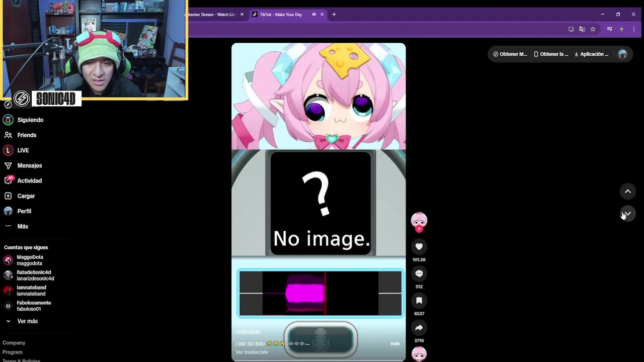This screenshot has width=644, height=362.
Task: Click the Cargar plus square icon
Action: click(x=8, y=196)
